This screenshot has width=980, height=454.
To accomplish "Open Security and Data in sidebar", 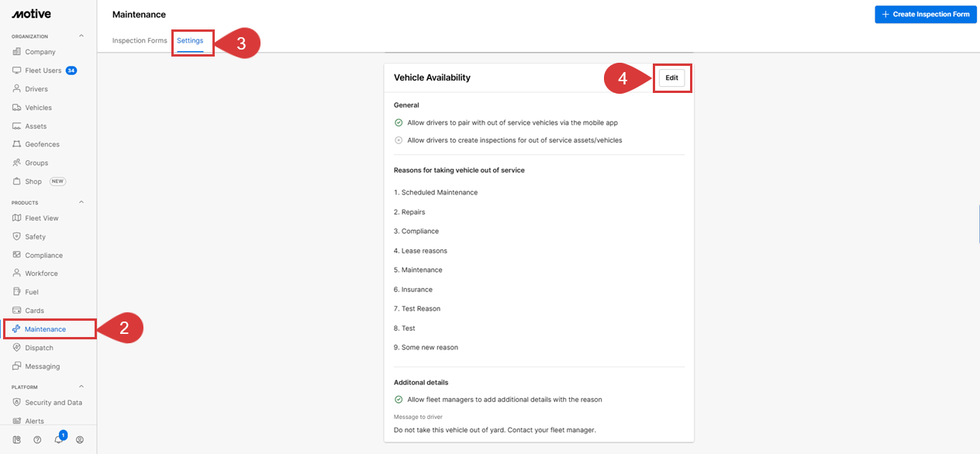I will coord(53,403).
